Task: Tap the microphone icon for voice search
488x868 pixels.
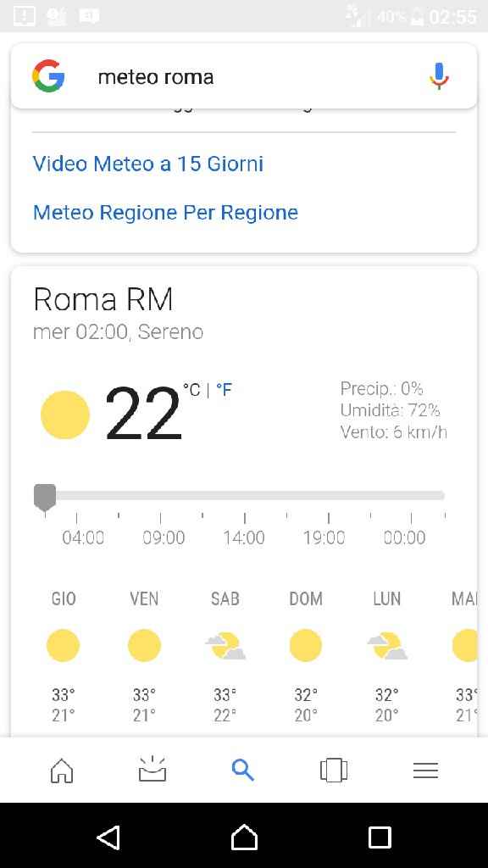Action: 440,75
